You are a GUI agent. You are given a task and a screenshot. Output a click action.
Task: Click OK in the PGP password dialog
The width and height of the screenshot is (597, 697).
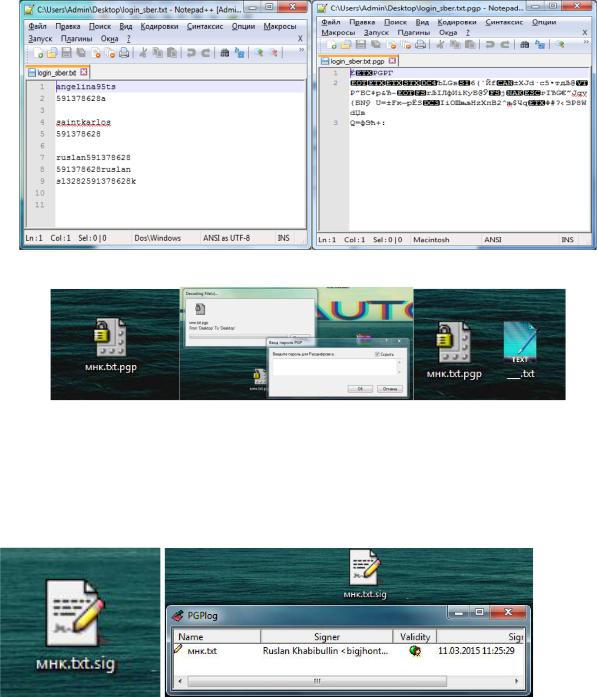tap(360, 389)
